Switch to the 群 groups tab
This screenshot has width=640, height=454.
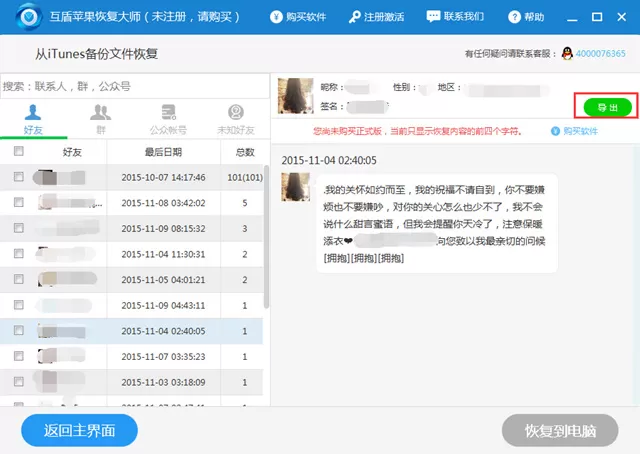[100, 119]
